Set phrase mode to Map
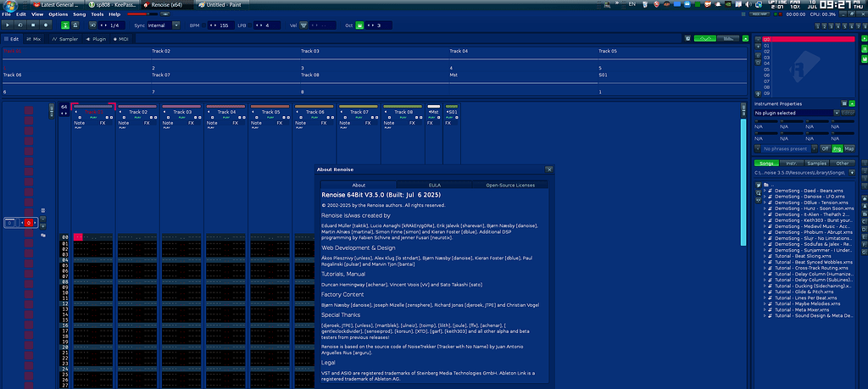Image resolution: width=868 pixels, height=389 pixels. (849, 149)
